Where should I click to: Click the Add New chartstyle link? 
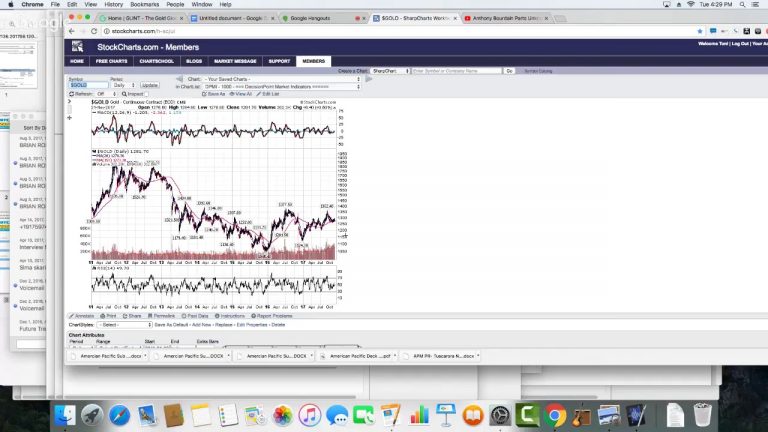[x=201, y=325]
